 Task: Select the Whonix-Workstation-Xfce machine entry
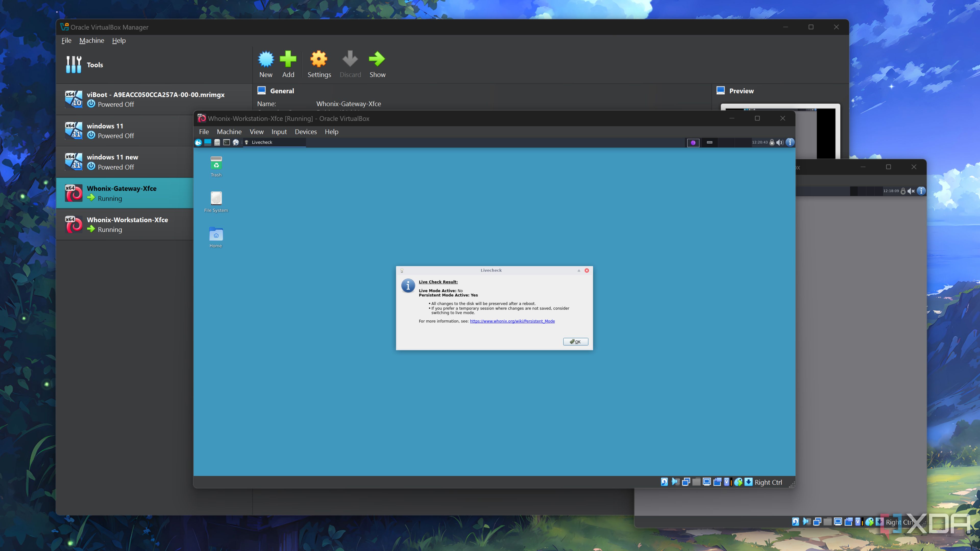pyautogui.click(x=127, y=224)
